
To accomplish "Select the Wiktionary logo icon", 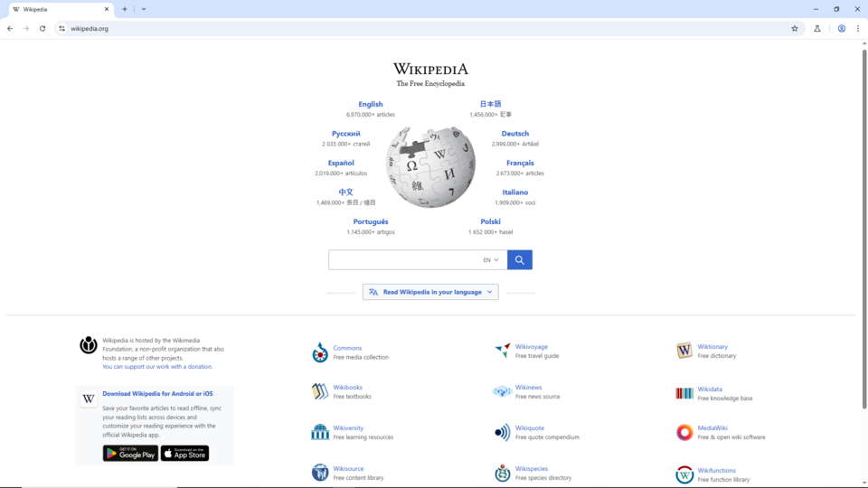I will click(x=684, y=351).
